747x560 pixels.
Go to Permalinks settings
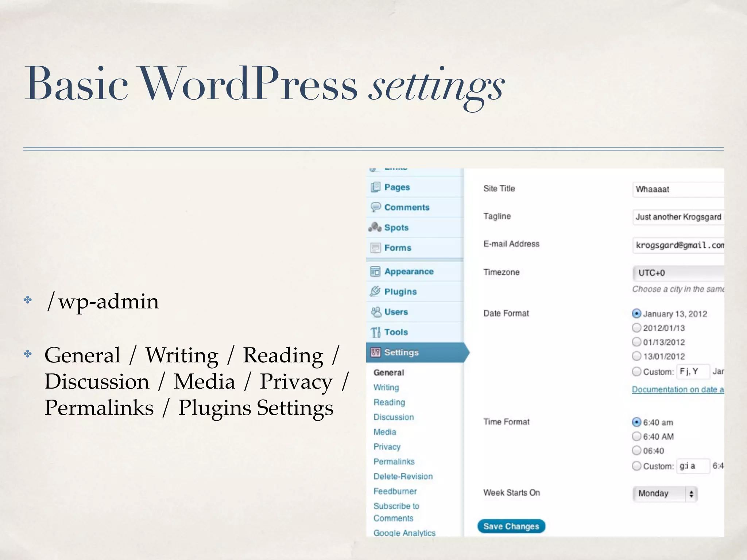coord(394,462)
